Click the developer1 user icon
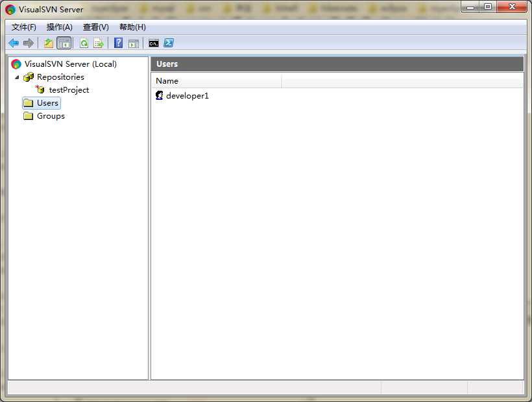The width and height of the screenshot is (532, 402). (x=160, y=95)
